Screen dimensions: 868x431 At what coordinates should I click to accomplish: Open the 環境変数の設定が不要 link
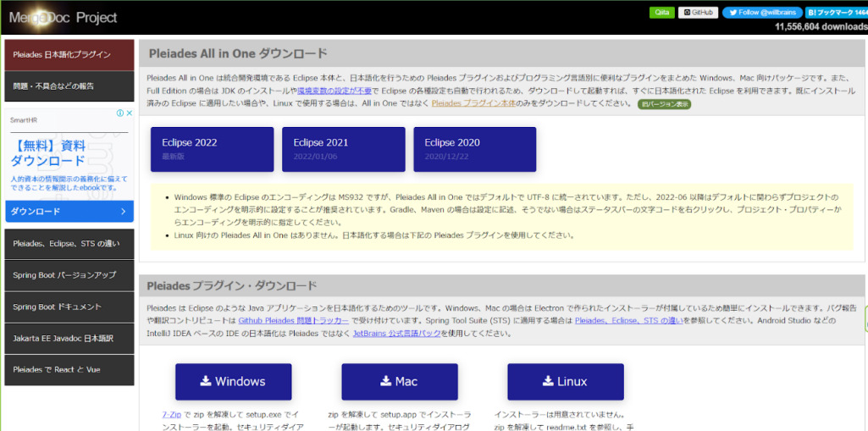point(334,91)
